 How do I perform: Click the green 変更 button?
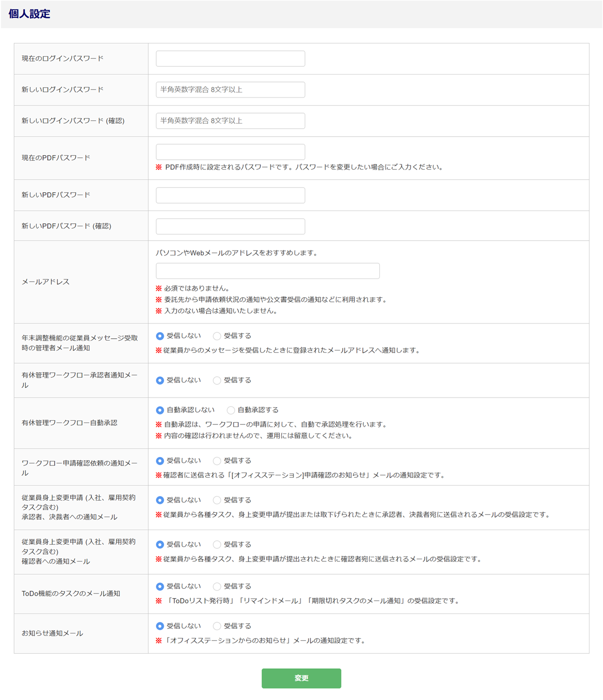coord(301,678)
